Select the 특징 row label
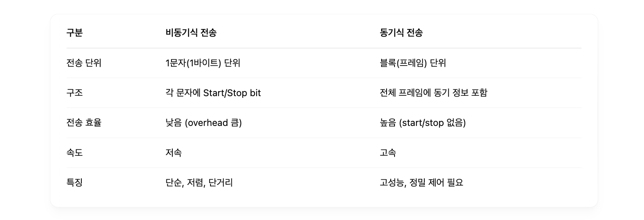Image resolution: width=644 pixels, height=220 pixels. [75, 183]
